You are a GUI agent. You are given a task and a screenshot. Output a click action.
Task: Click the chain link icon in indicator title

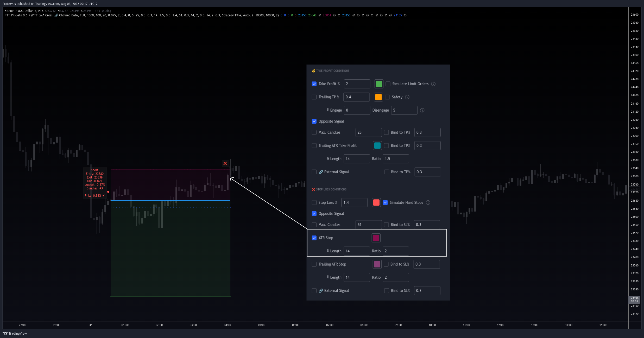[x=56, y=15]
